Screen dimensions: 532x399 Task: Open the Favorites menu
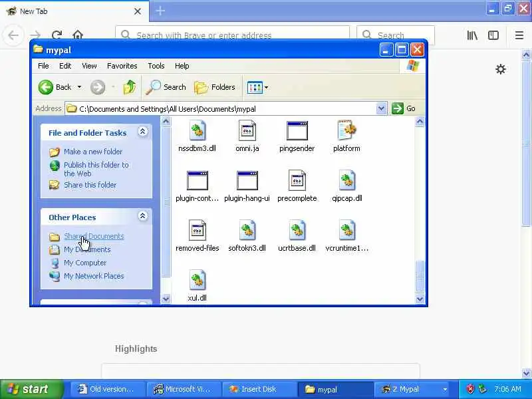[x=122, y=66]
